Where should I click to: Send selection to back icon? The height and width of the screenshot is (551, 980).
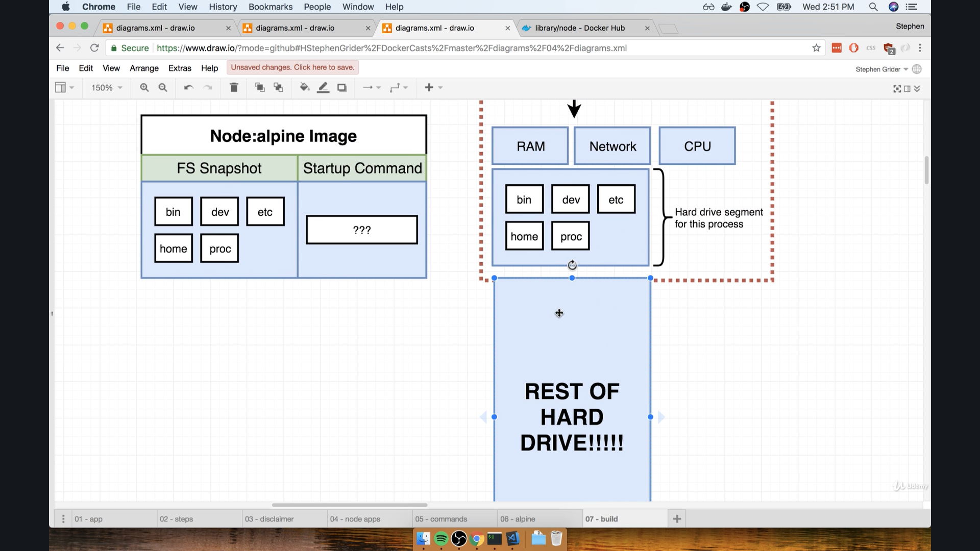click(x=278, y=88)
